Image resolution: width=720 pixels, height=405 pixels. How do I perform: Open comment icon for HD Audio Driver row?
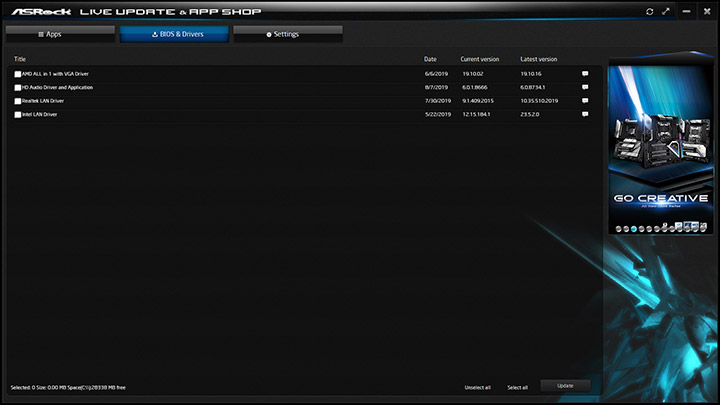tap(585, 87)
